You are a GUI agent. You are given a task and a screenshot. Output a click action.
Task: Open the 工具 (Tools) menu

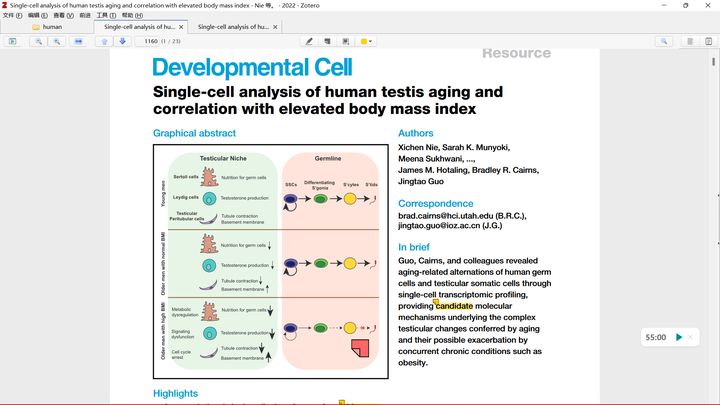click(x=105, y=16)
